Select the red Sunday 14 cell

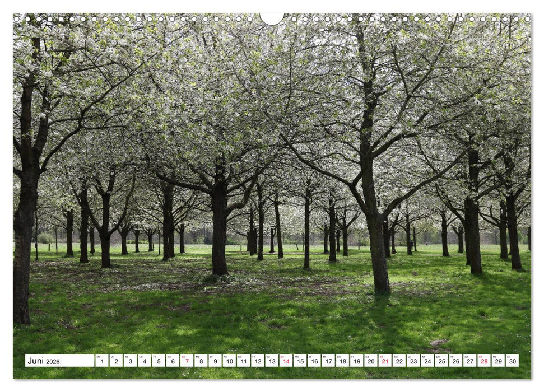tap(286, 361)
